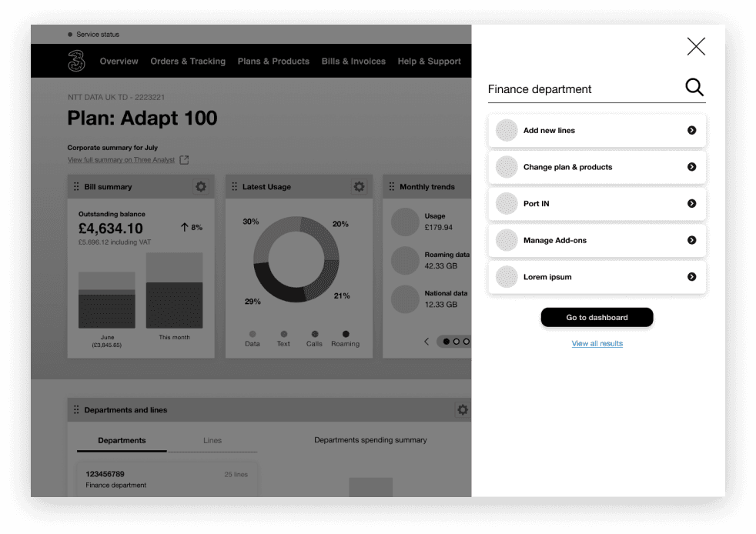This screenshot has height=534, width=756.
Task: Open Help & Support in the nav bar
Action: [x=429, y=62]
